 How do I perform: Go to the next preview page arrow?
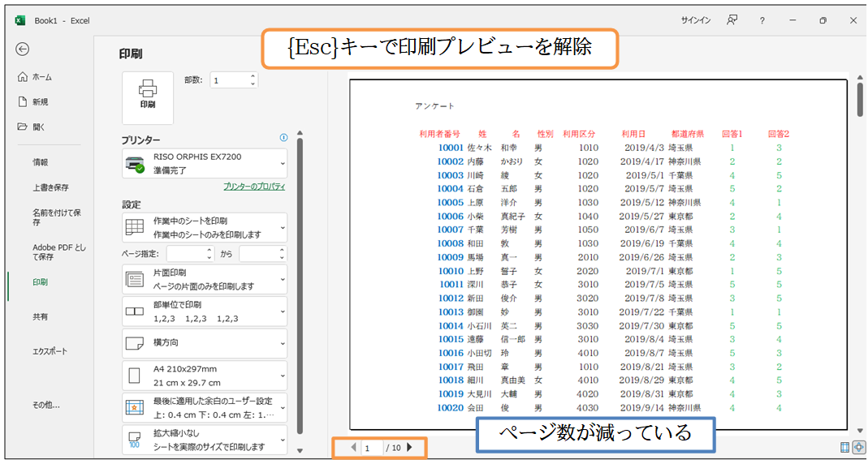[x=410, y=448]
